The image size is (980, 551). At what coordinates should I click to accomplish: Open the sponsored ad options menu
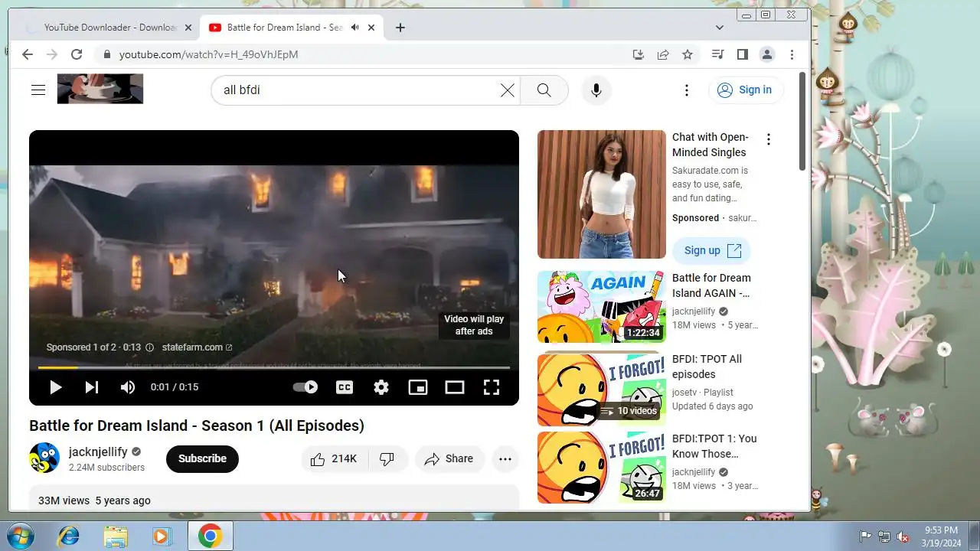[768, 139]
